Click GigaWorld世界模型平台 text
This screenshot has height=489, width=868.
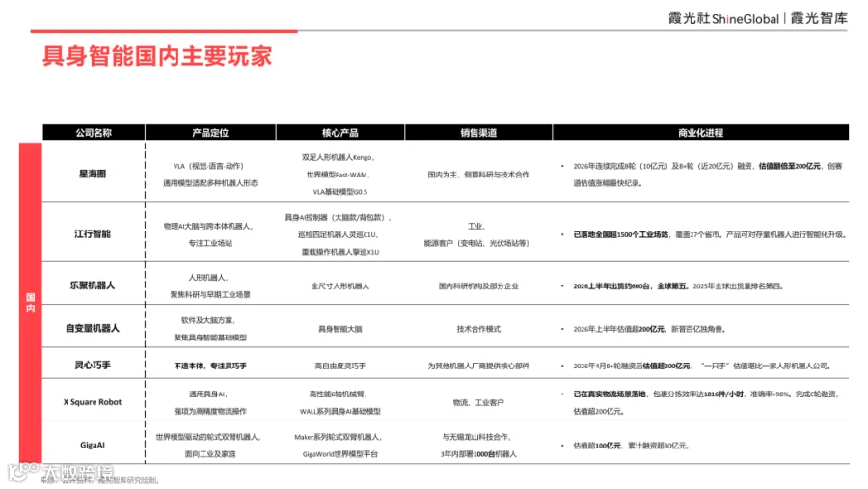click(x=339, y=454)
